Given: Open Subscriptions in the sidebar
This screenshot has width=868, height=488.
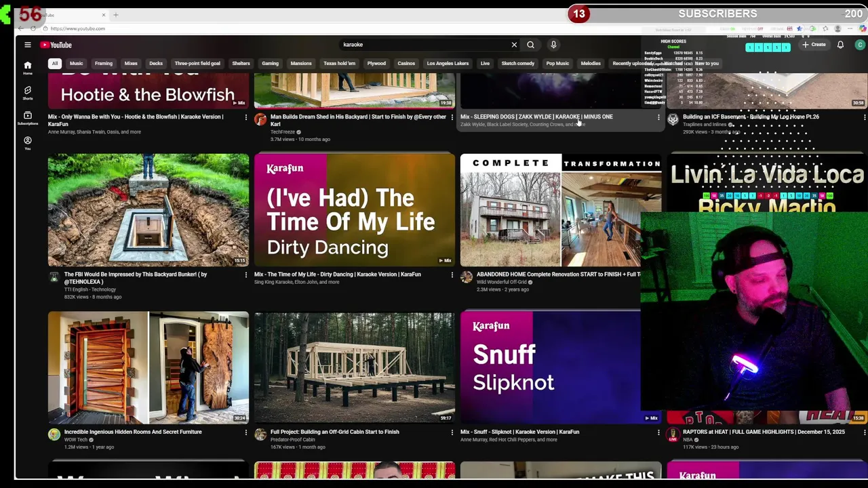Looking at the screenshot, I should (28, 118).
